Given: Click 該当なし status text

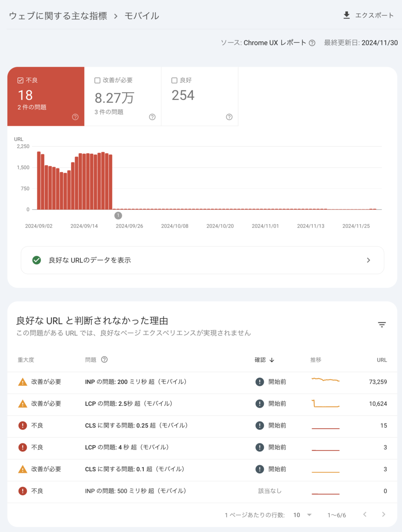Looking at the screenshot, I should click(x=270, y=491).
